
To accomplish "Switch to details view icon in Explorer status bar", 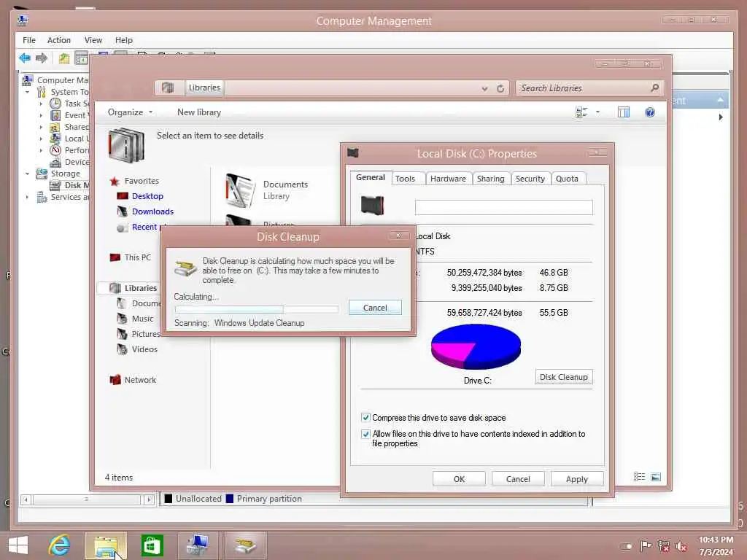I will (x=639, y=477).
